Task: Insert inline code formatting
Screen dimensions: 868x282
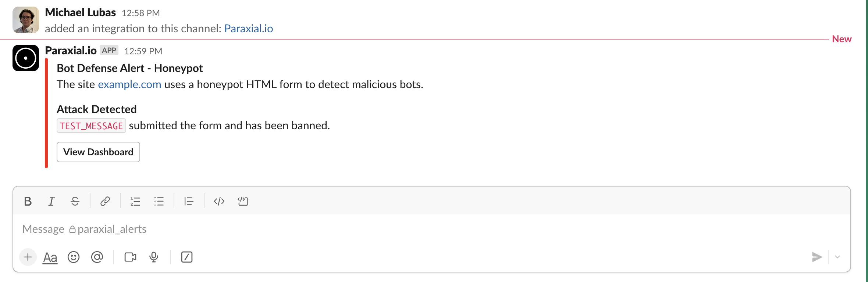Action: click(x=219, y=201)
